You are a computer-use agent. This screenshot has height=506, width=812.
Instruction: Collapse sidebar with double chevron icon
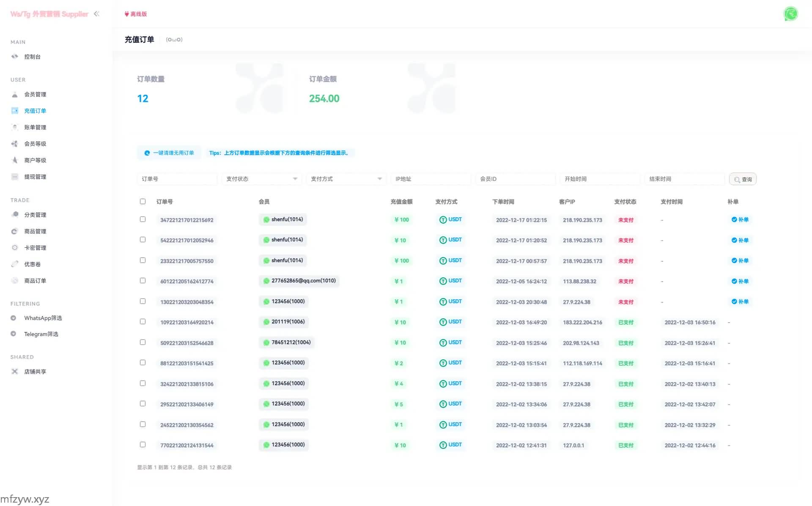96,14
